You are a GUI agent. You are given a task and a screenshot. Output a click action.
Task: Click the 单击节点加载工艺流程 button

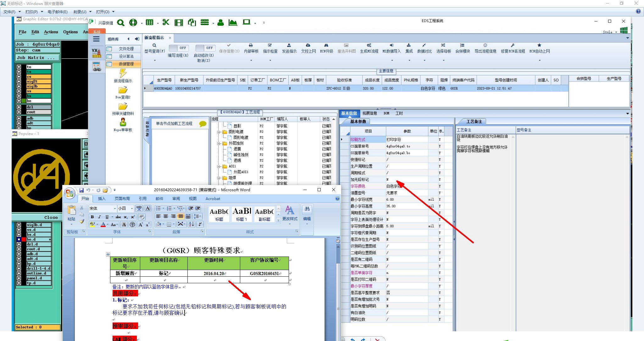click(x=174, y=124)
